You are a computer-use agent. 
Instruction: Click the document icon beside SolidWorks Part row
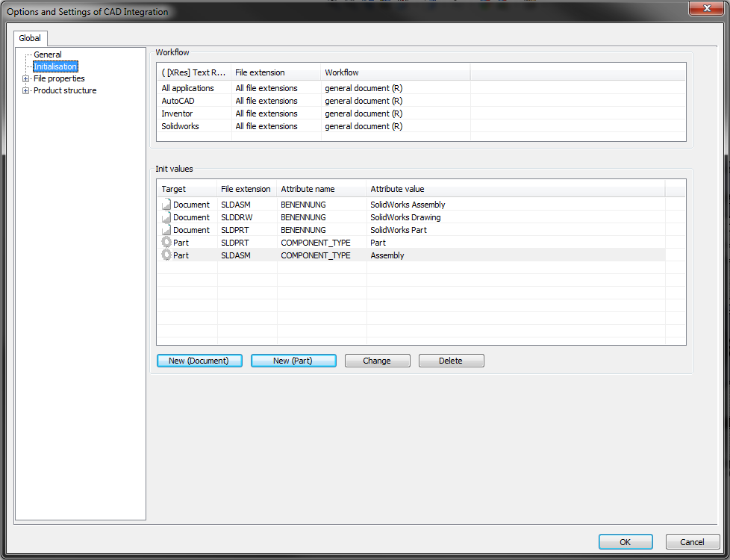point(166,229)
